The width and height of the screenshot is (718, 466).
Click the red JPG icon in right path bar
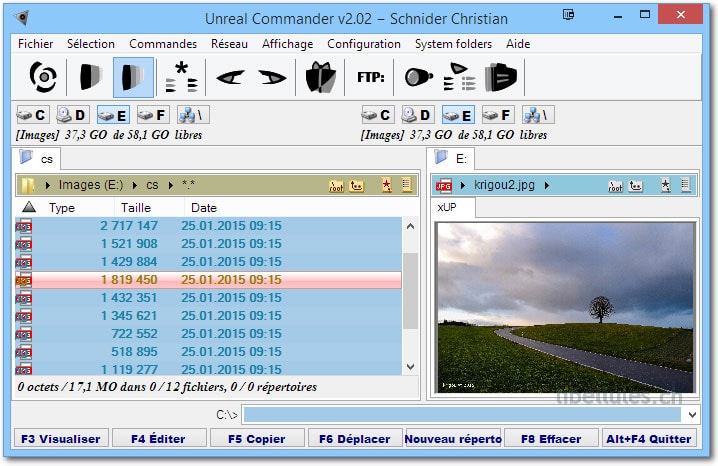[443, 185]
